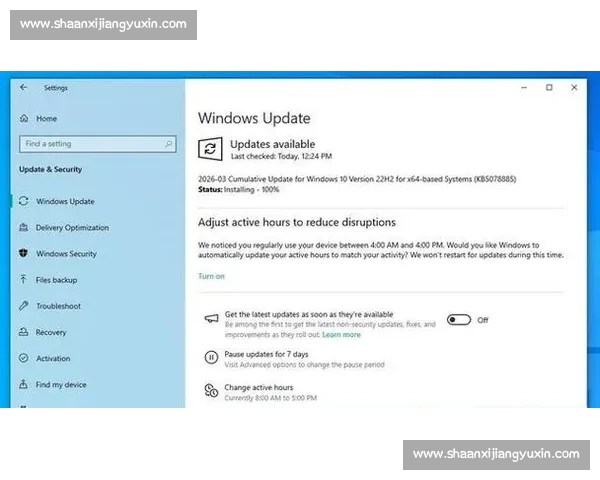Click the Recovery icon in sidebar
Viewport: 600px width, 480px height.
(x=24, y=332)
